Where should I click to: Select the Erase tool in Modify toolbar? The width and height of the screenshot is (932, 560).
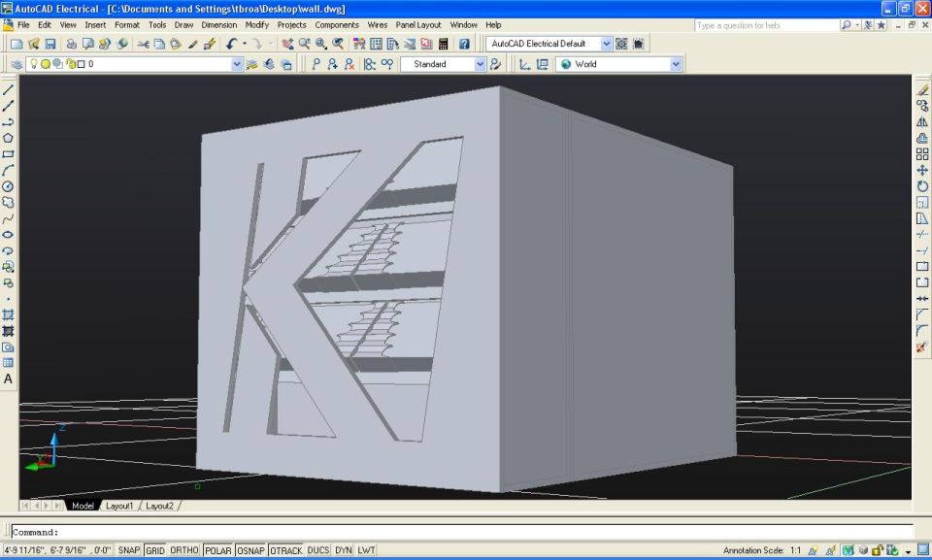coord(922,89)
